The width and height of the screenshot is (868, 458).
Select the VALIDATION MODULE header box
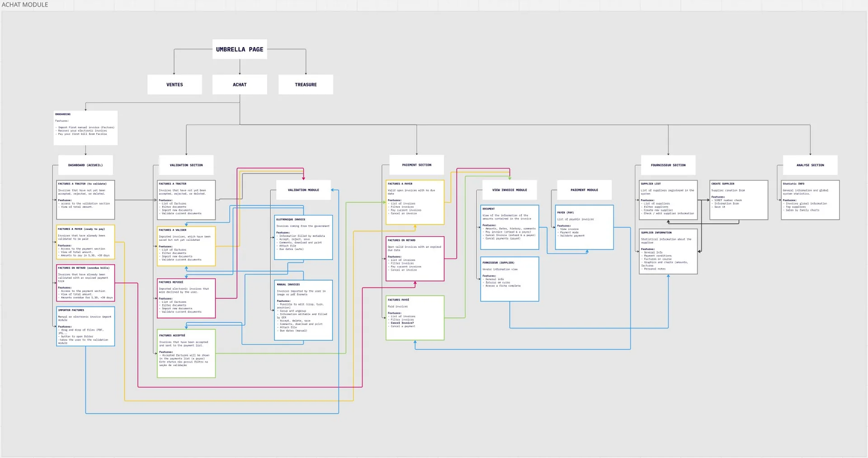[303, 190]
